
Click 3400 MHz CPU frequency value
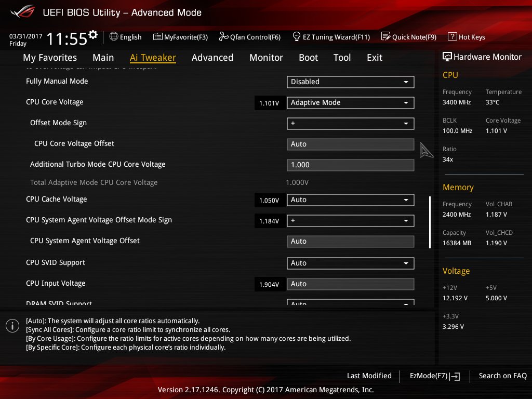(x=457, y=102)
